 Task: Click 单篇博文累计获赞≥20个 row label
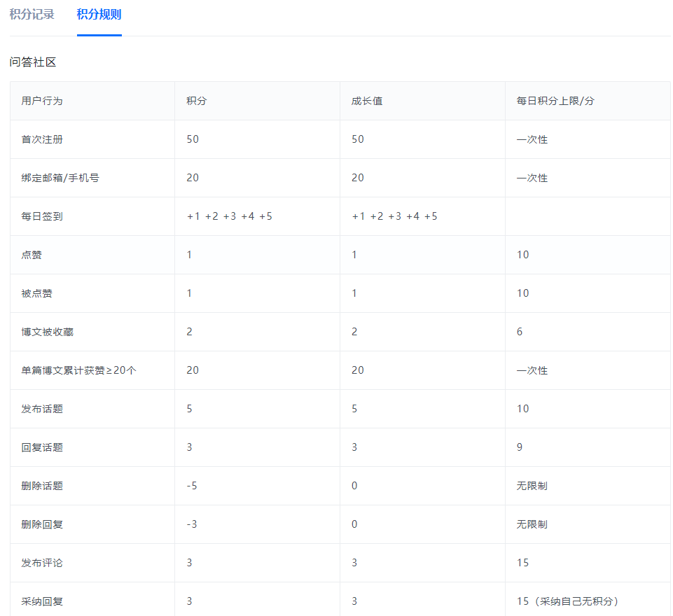(x=78, y=370)
